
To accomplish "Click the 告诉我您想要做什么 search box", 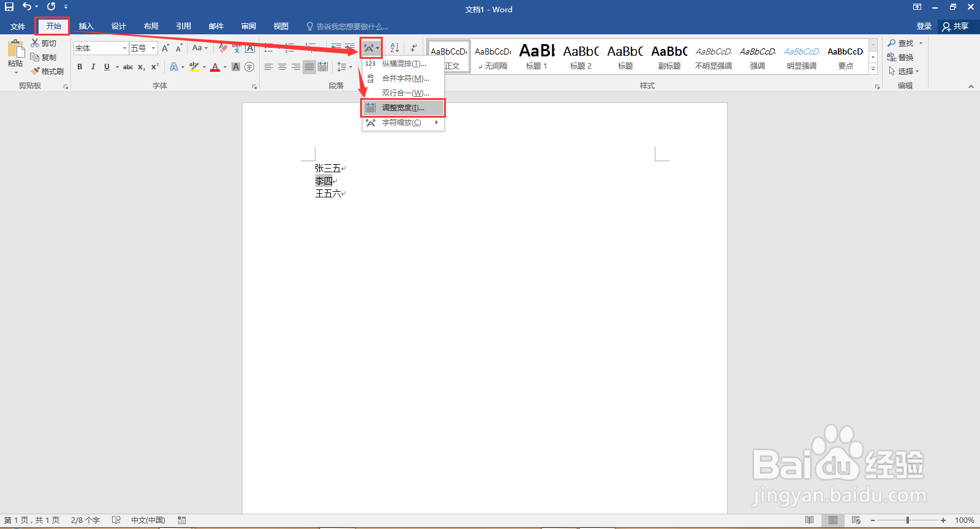I will click(348, 27).
